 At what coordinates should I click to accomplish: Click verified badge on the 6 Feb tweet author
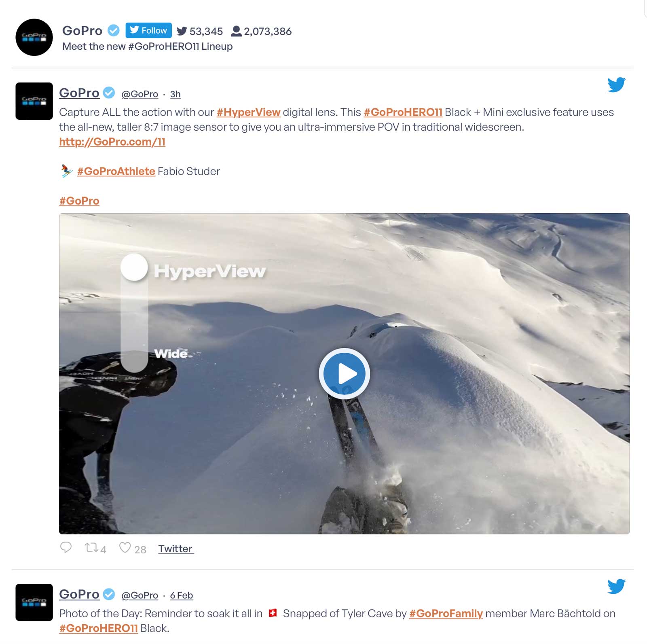click(x=109, y=594)
